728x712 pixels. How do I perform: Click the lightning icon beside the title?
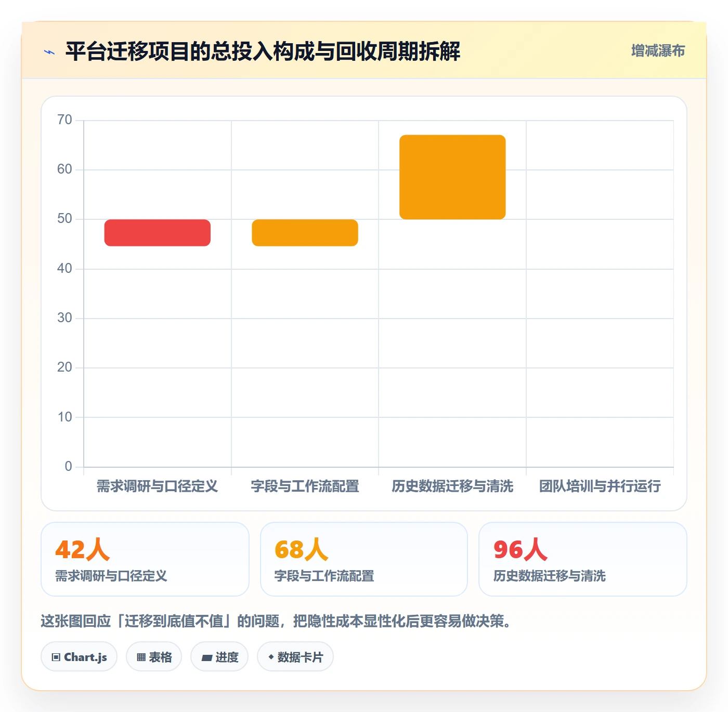coord(49,52)
